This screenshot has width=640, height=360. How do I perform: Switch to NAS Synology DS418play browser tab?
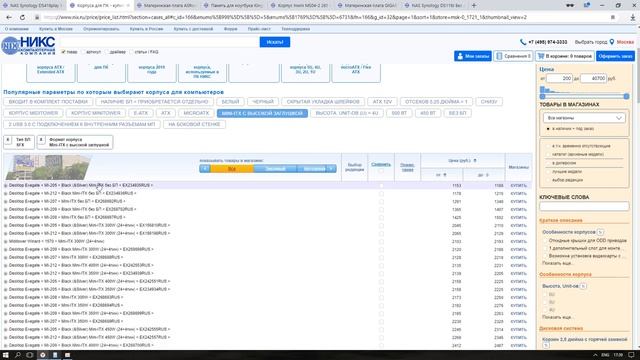point(33,6)
